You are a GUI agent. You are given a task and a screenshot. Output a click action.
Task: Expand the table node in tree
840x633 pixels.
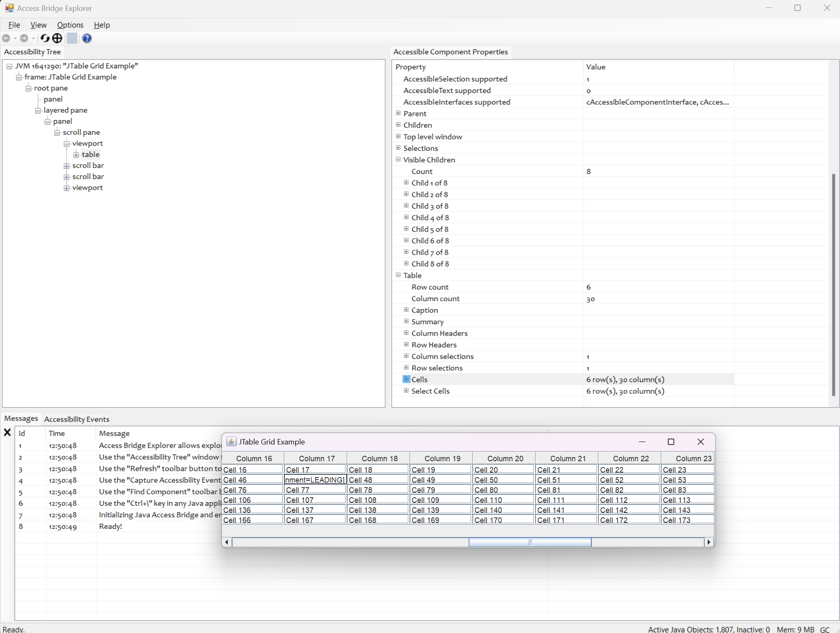coord(76,155)
